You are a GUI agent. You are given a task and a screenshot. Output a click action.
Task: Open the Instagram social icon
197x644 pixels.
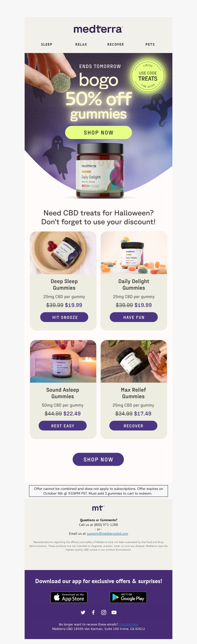(x=104, y=612)
